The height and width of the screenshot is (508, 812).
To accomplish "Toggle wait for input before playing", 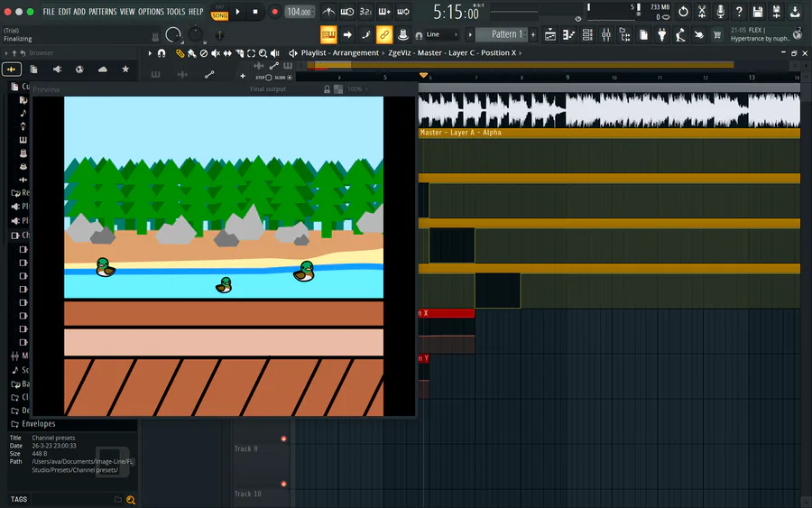I will coord(347,12).
